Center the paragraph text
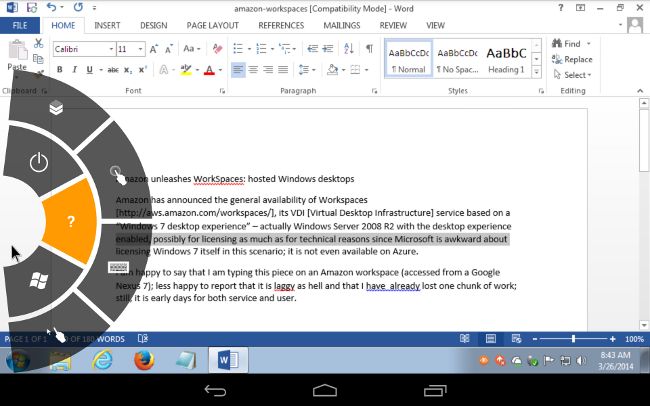 pos(253,70)
